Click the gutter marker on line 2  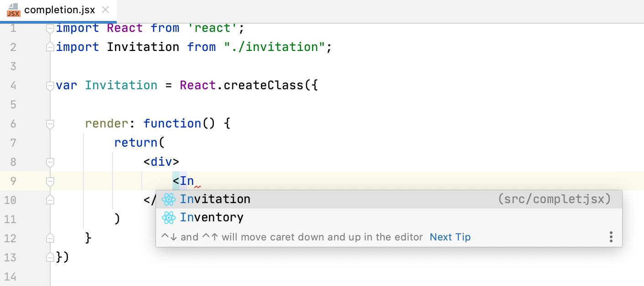pos(50,47)
